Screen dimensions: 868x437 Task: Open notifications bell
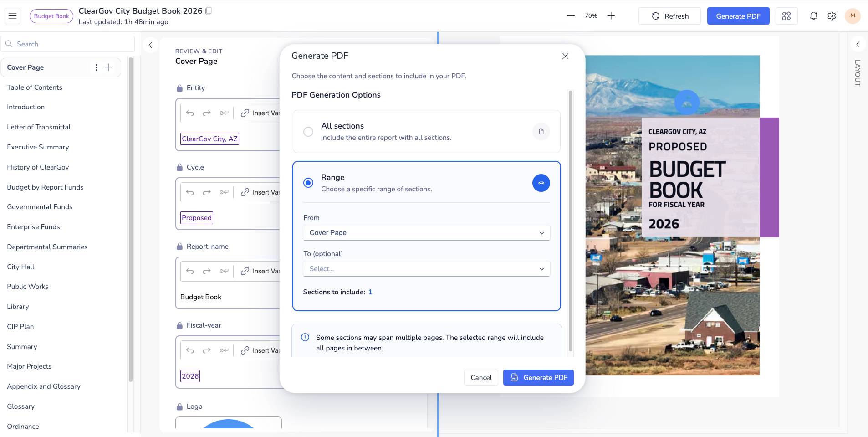[814, 16]
